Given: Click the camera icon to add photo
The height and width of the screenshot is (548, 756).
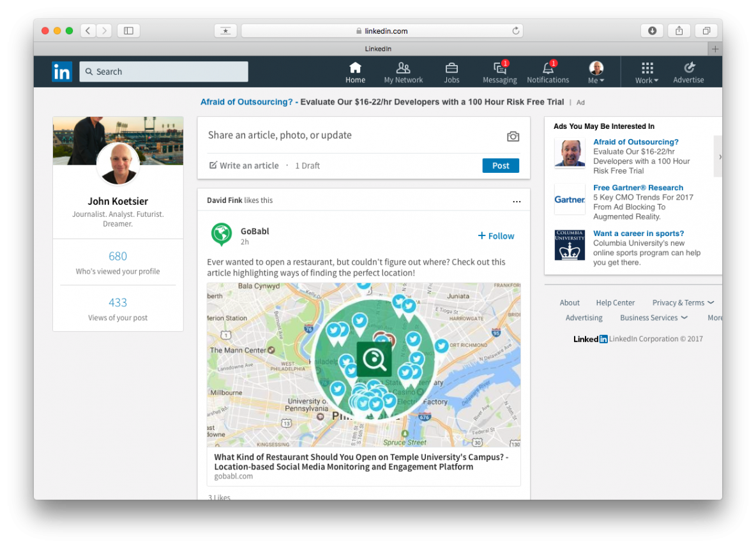Looking at the screenshot, I should pos(513,136).
